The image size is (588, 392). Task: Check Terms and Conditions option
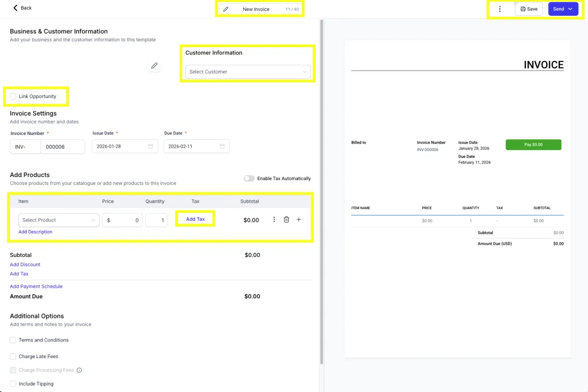click(x=13, y=340)
